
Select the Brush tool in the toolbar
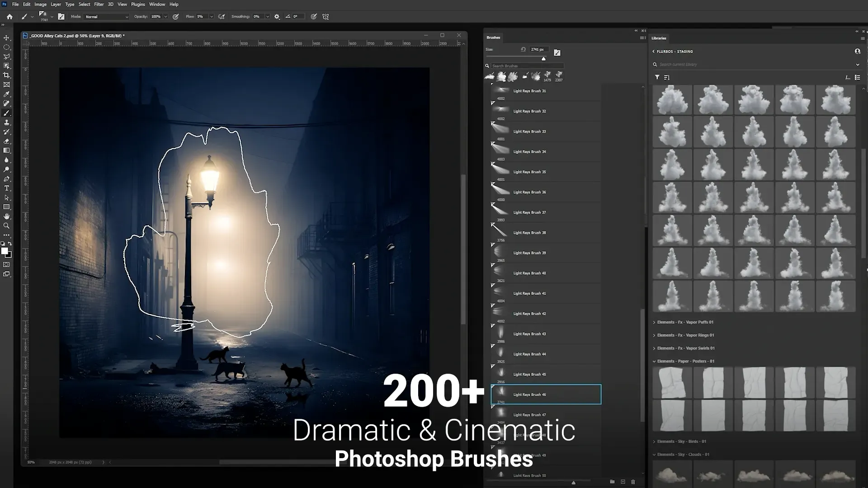point(6,113)
